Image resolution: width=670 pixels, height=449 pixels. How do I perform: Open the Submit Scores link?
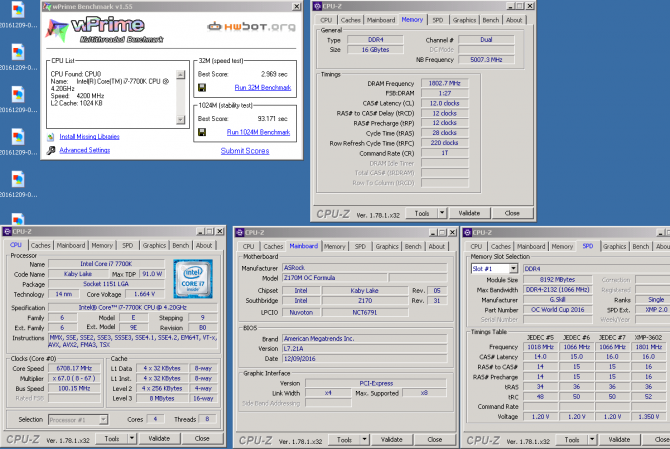[245, 151]
